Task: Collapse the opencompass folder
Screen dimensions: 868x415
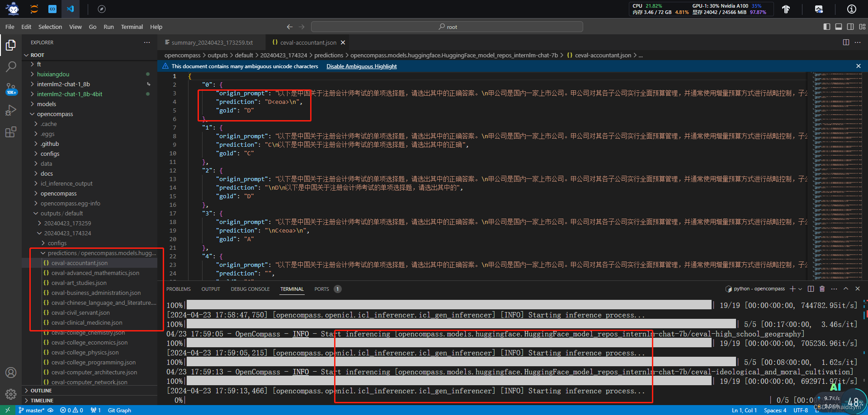Action: (x=90, y=114)
